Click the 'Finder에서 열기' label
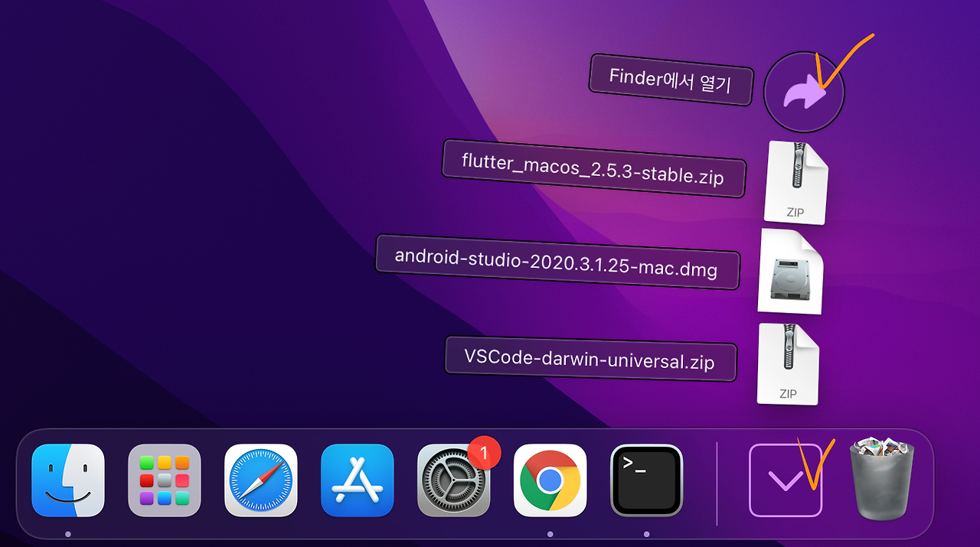Screen dimensions: 980x547 click(x=671, y=80)
